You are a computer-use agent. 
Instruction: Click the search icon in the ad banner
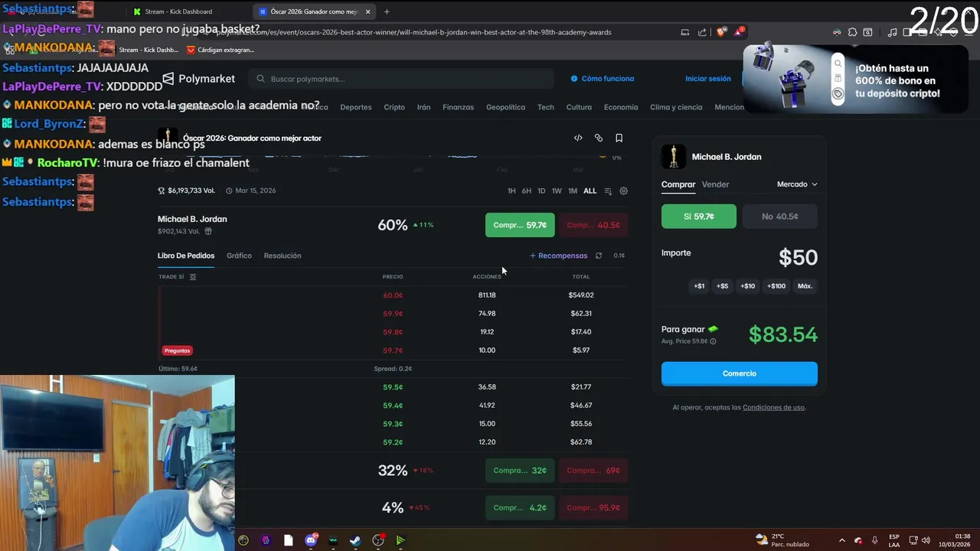point(838,64)
